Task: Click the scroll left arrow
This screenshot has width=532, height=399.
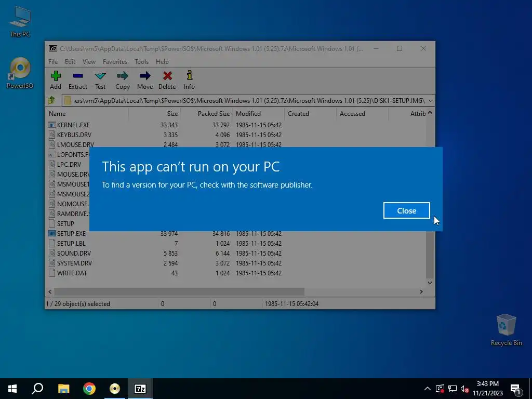Action: pyautogui.click(x=50, y=291)
